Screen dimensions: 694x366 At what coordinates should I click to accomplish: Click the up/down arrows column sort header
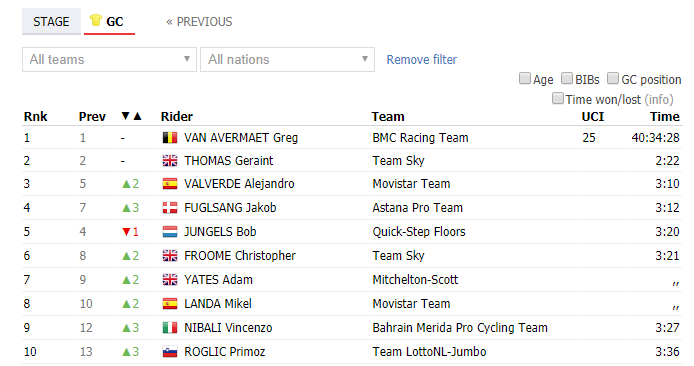click(x=131, y=116)
